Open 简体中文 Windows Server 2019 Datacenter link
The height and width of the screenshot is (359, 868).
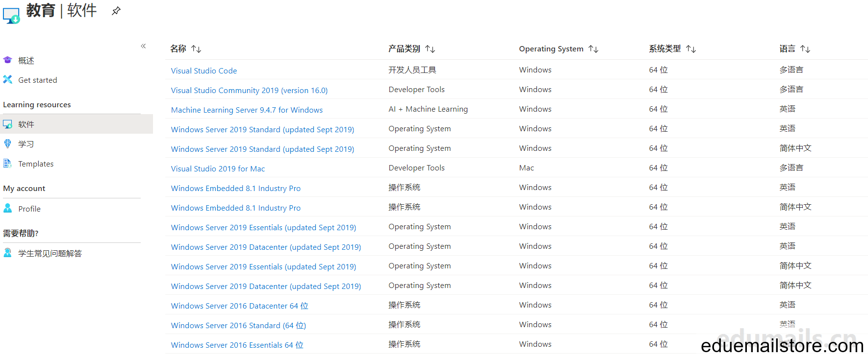266,286
